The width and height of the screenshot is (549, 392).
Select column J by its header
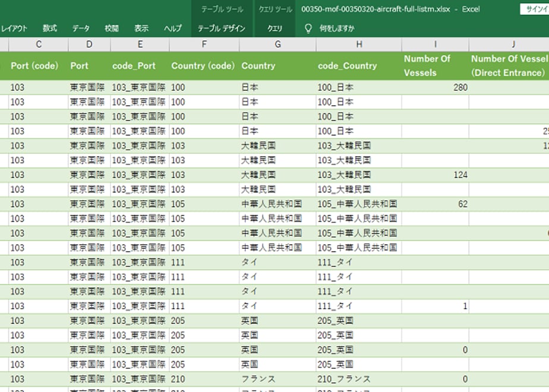tap(509, 45)
